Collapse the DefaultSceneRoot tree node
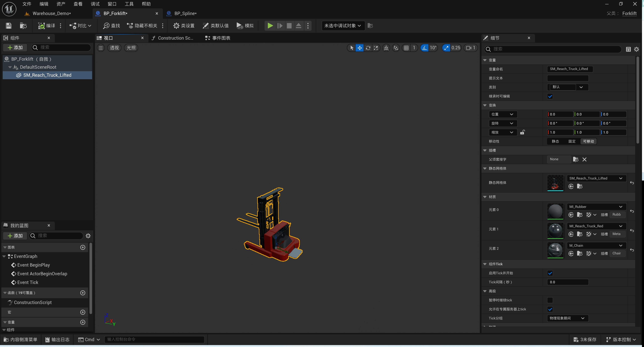Viewport: 644px width, 347px height. coord(10,67)
